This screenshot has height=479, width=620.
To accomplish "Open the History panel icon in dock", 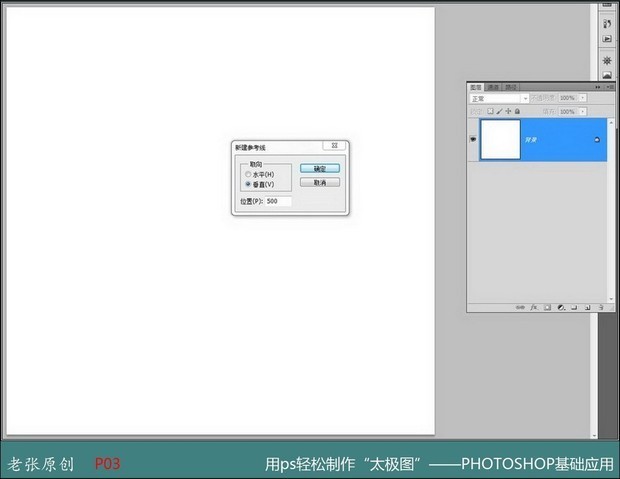I will point(606,22).
